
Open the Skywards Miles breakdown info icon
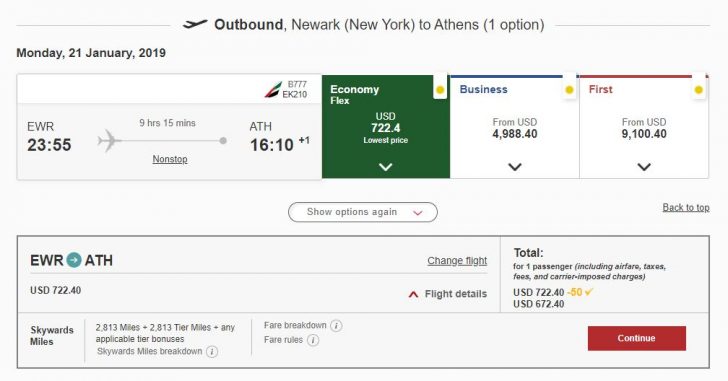click(212, 352)
